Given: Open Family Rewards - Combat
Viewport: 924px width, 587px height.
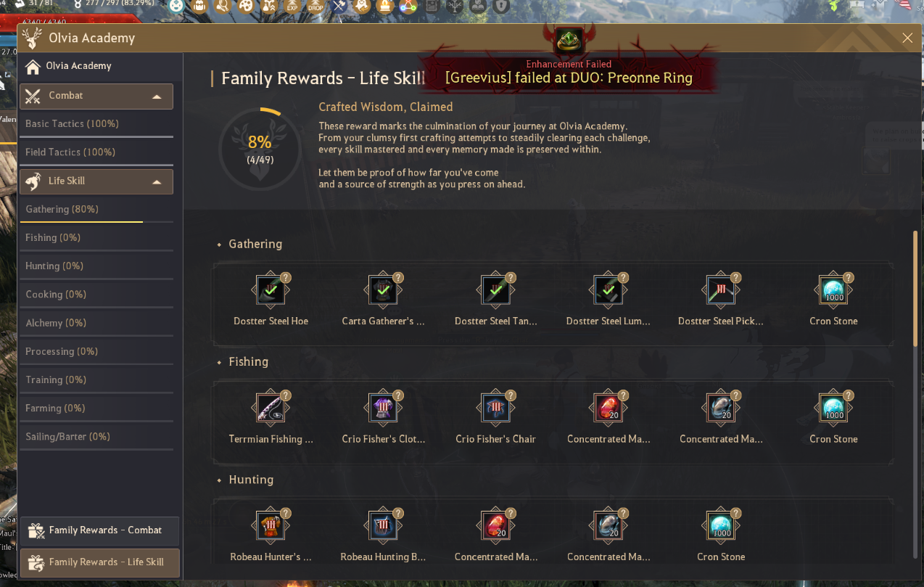Looking at the screenshot, I should click(x=100, y=530).
